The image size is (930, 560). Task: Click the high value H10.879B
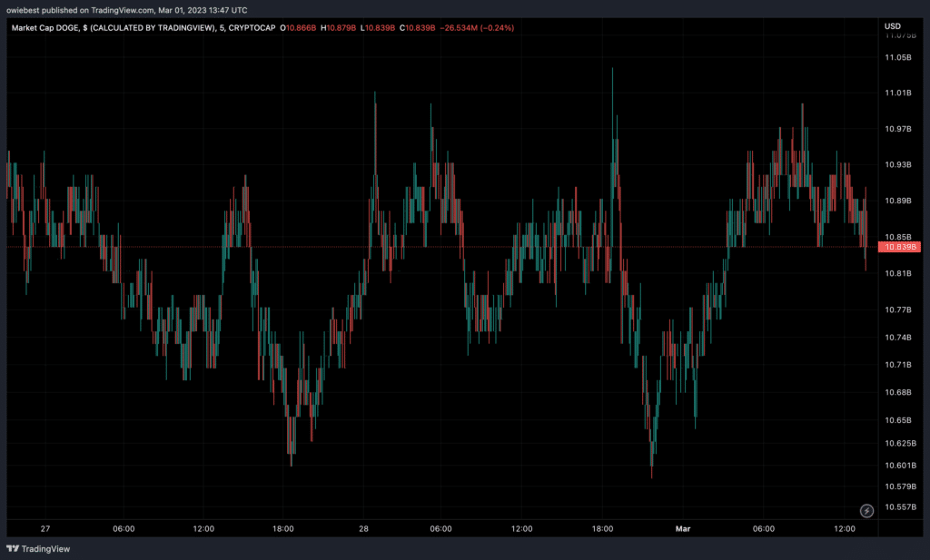(x=338, y=28)
